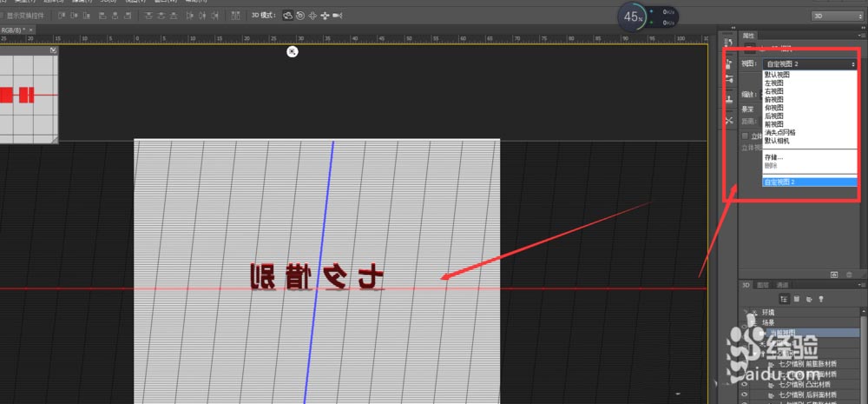Filter 3D panel by lights
Image resolution: width=868 pixels, height=404 pixels.
point(821,299)
